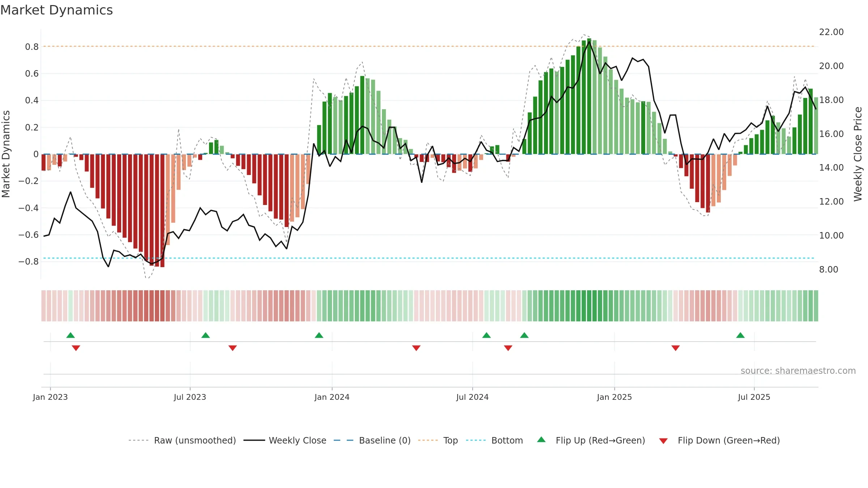Toggle the Top legend entry
This screenshot has height=488, width=868.
point(438,440)
